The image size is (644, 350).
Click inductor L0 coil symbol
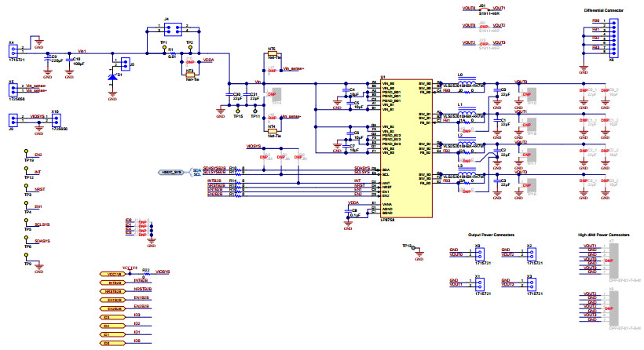pos(469,80)
